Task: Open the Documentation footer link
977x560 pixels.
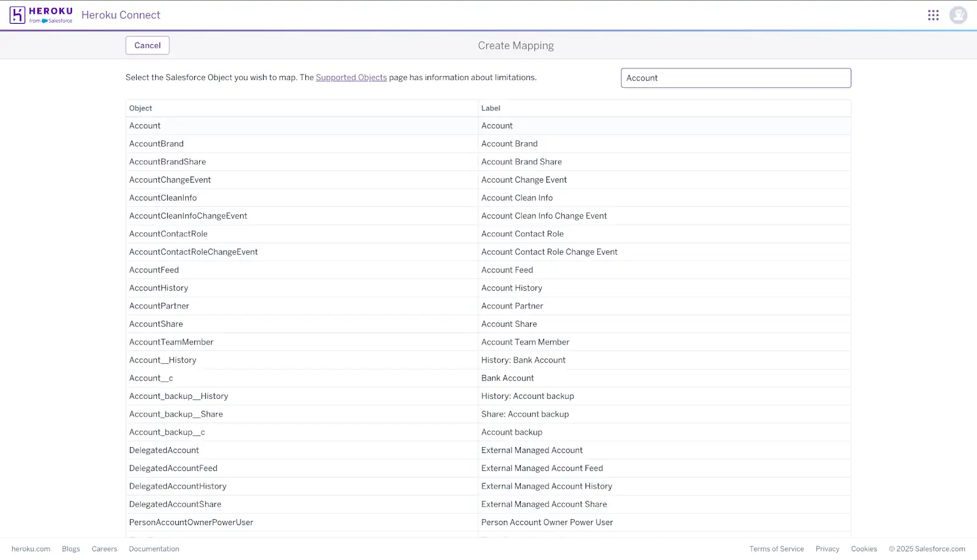Action: point(153,548)
